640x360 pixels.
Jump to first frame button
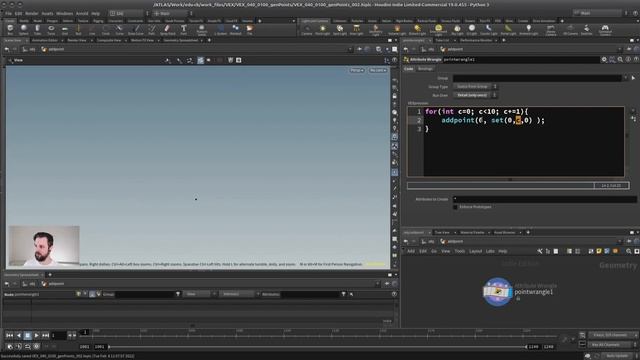click(x=9, y=335)
